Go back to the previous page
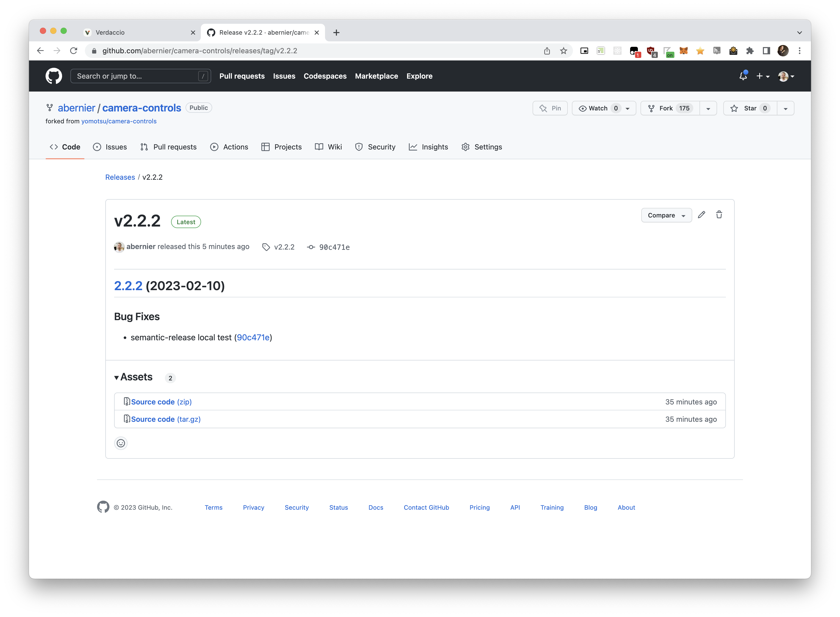The height and width of the screenshot is (617, 840). click(x=40, y=51)
